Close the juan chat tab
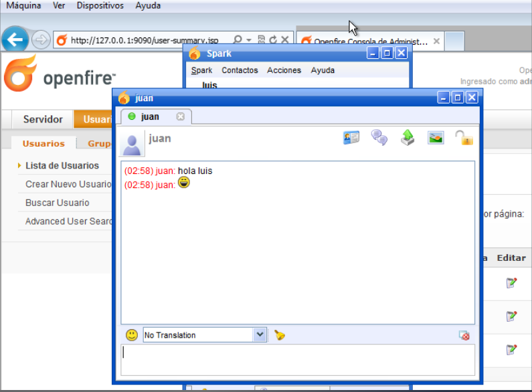 pos(180,116)
